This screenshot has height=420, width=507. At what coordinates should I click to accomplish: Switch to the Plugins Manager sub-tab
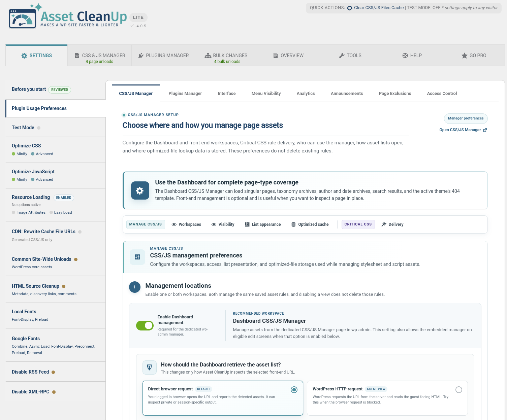tap(185, 94)
